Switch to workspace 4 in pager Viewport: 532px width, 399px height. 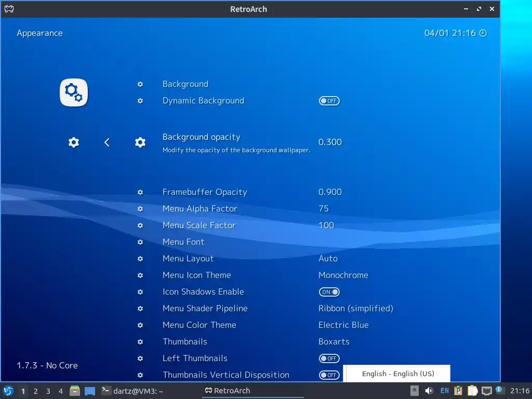pyautogui.click(x=61, y=391)
